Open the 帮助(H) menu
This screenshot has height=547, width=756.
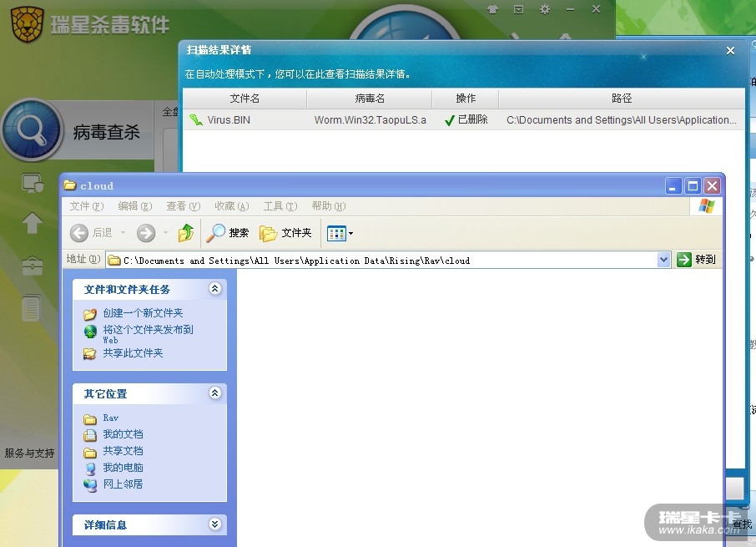pos(328,206)
